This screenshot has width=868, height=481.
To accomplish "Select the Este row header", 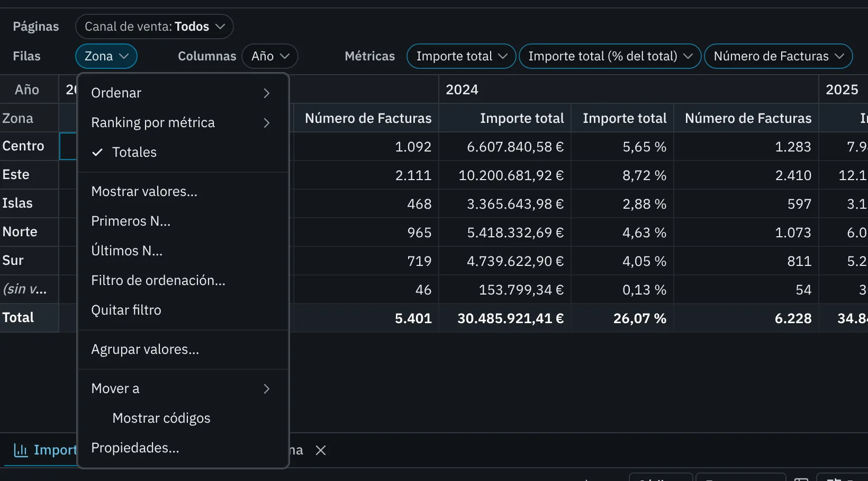I will (29, 175).
